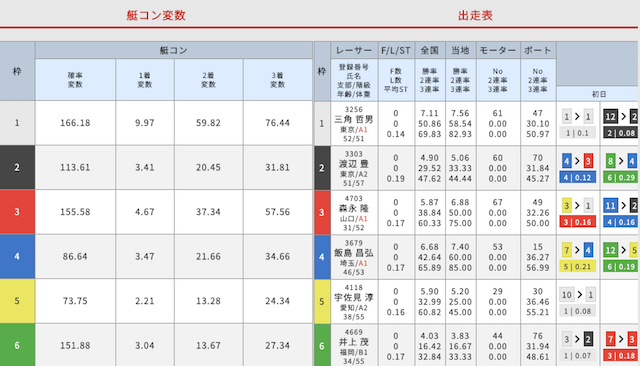
Task: Click the blue '4 | 0.12' result badge
Action: (577, 177)
